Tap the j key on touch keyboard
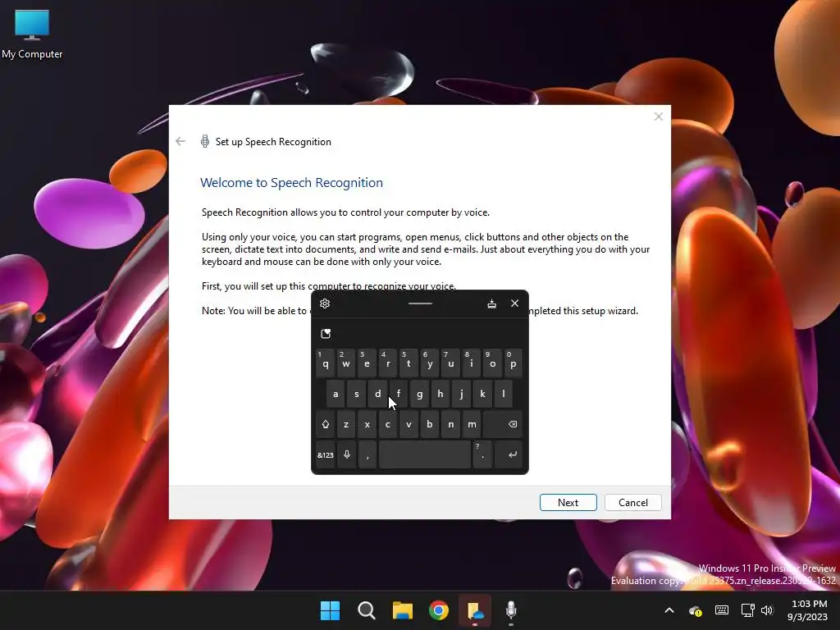 (461, 394)
